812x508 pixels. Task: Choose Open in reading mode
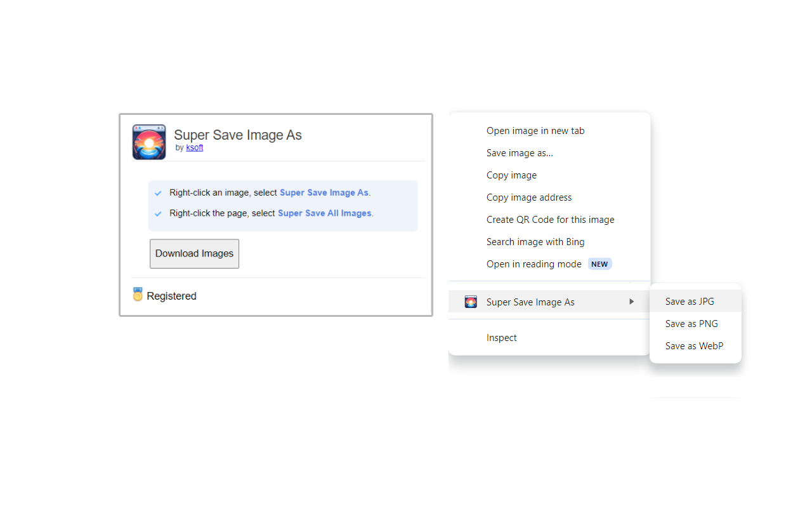pyautogui.click(x=534, y=264)
